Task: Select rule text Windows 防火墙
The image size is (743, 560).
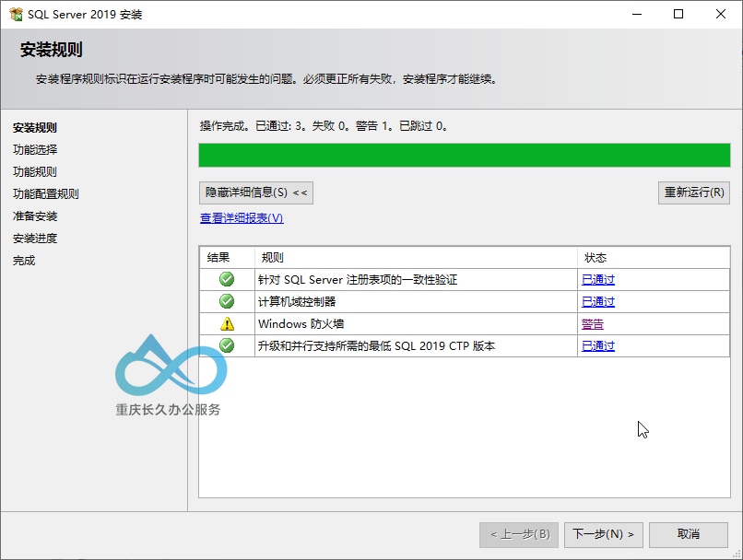Action: [301, 324]
